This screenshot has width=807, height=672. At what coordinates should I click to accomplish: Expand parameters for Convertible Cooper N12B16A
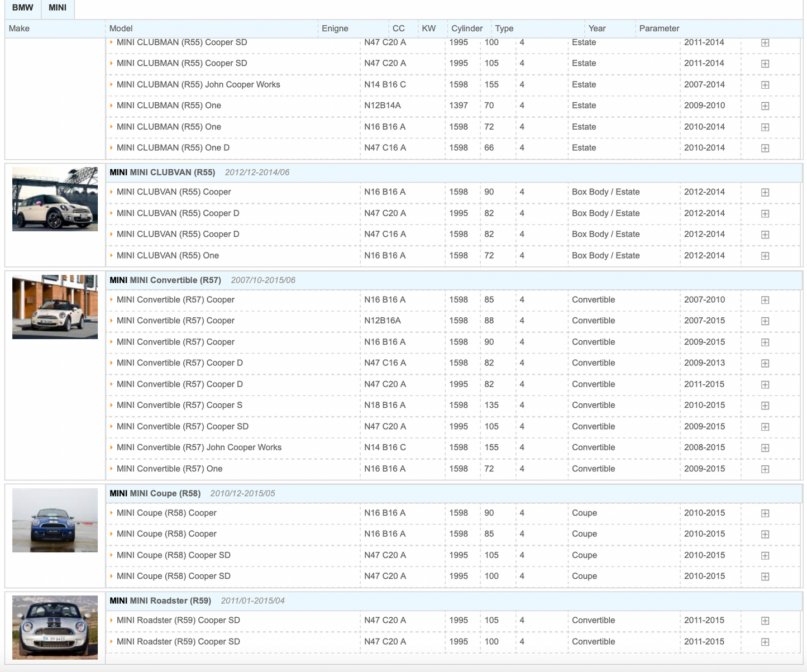765,321
